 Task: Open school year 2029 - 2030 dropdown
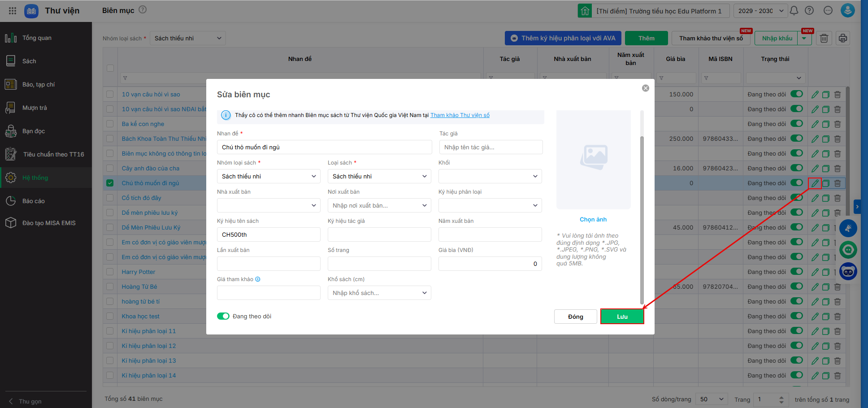pyautogui.click(x=760, y=11)
